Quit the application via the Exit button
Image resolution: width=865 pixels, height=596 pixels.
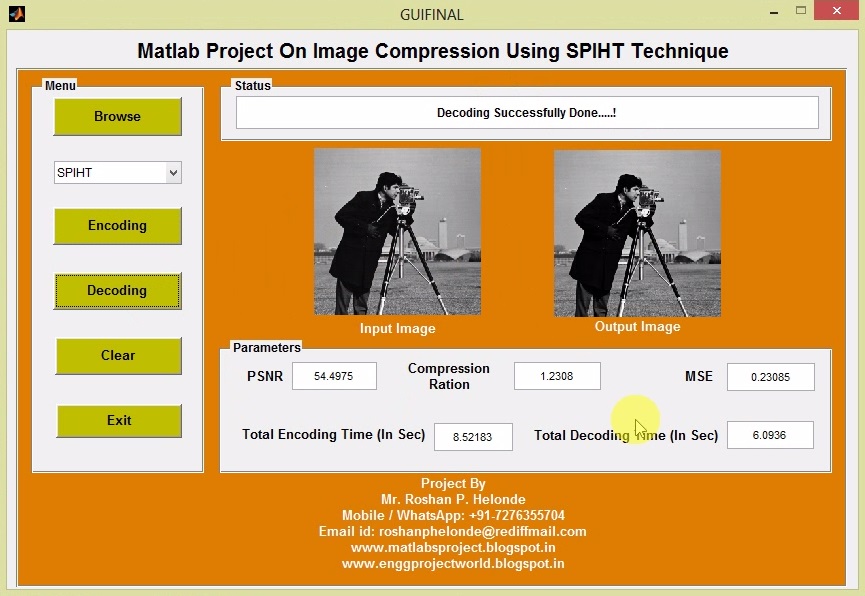[118, 421]
